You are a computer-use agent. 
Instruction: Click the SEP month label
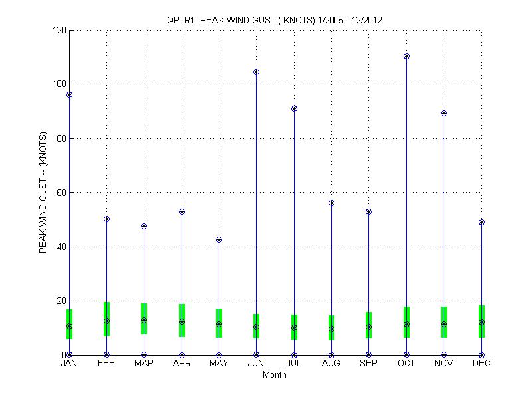pyautogui.click(x=368, y=363)
